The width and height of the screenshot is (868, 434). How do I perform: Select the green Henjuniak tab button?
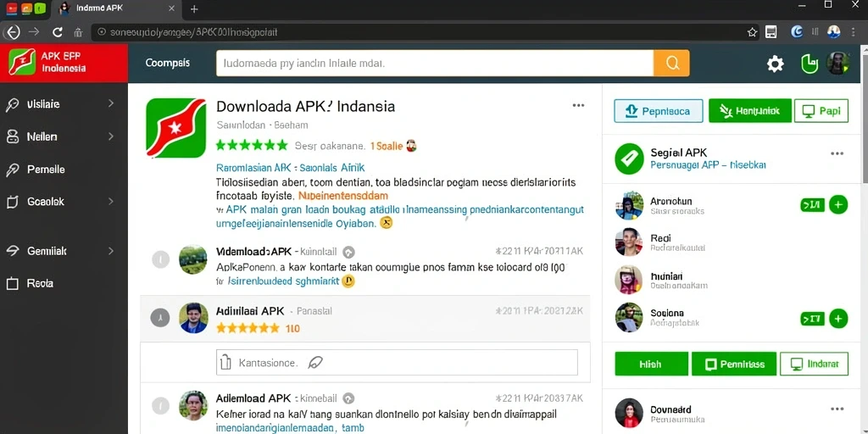[749, 111]
